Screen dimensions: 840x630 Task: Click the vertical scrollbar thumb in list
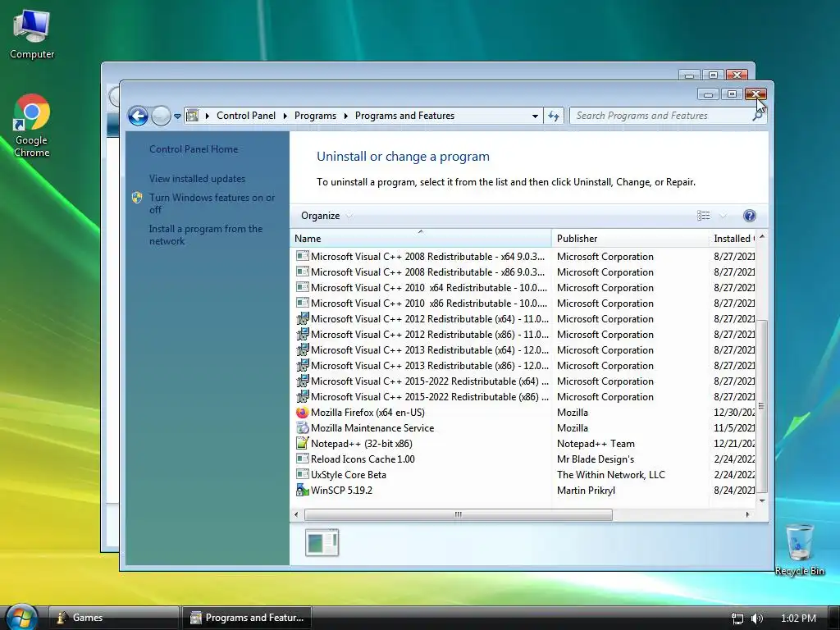[762, 406]
